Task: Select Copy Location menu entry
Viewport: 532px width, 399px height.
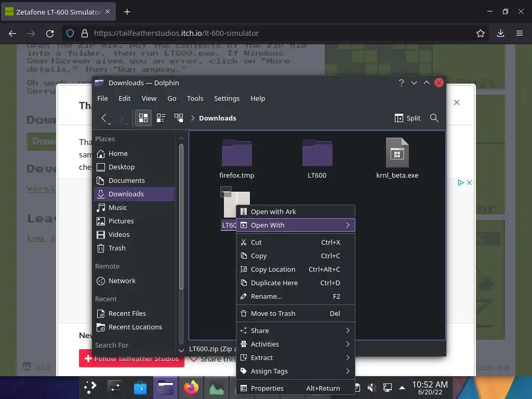Action: pyautogui.click(x=295, y=270)
